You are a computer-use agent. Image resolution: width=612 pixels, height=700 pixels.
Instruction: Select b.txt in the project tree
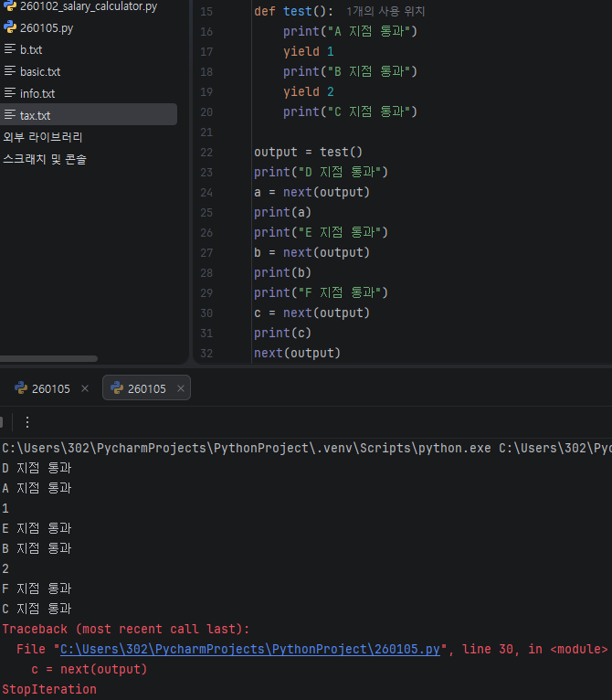[x=31, y=50]
